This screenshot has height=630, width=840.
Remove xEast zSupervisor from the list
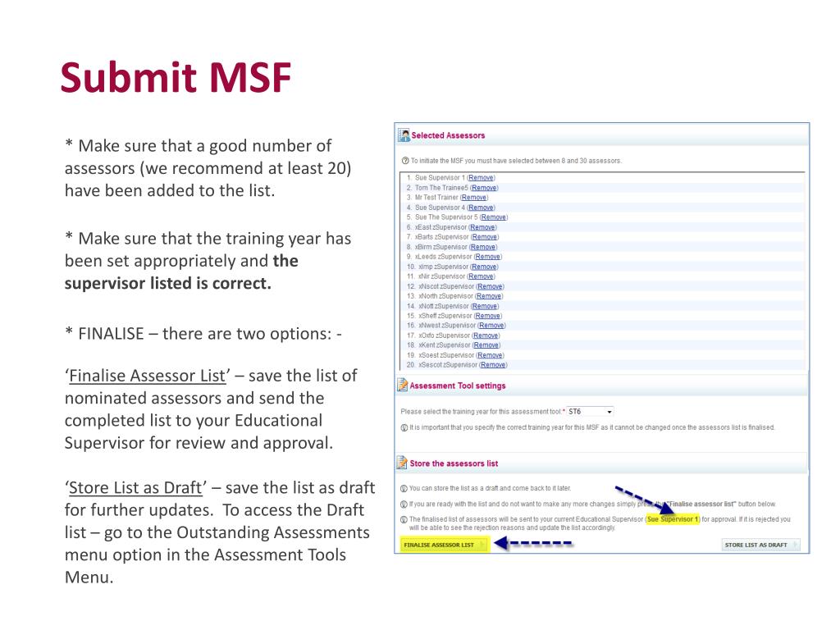point(482,228)
